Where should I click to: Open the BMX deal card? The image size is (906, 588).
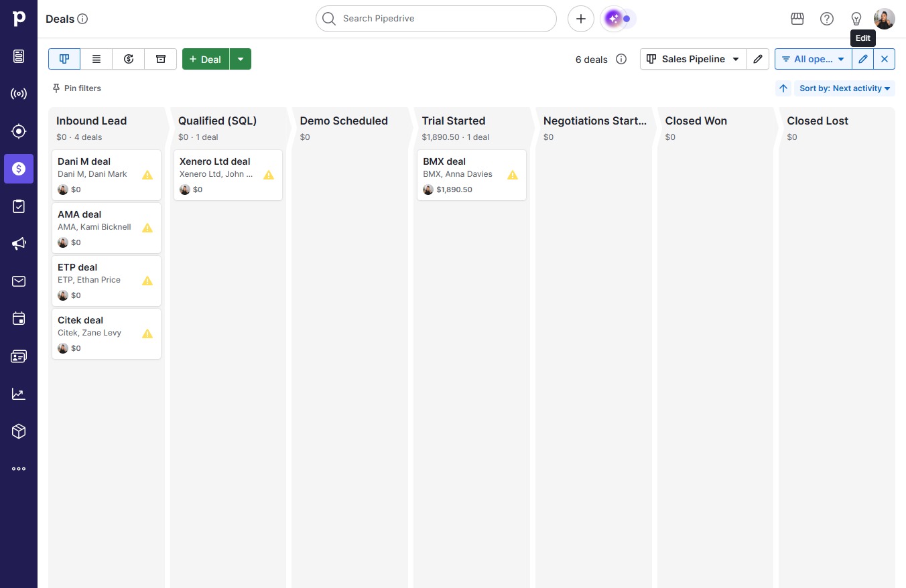[x=472, y=175]
